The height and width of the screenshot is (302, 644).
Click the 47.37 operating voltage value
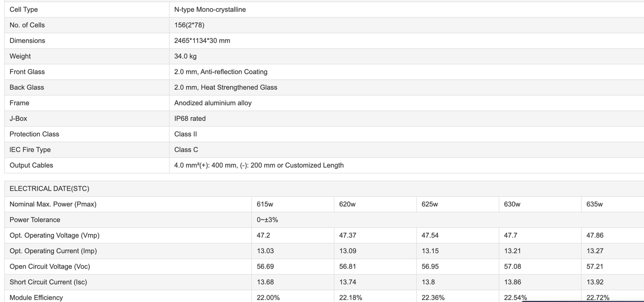click(347, 235)
